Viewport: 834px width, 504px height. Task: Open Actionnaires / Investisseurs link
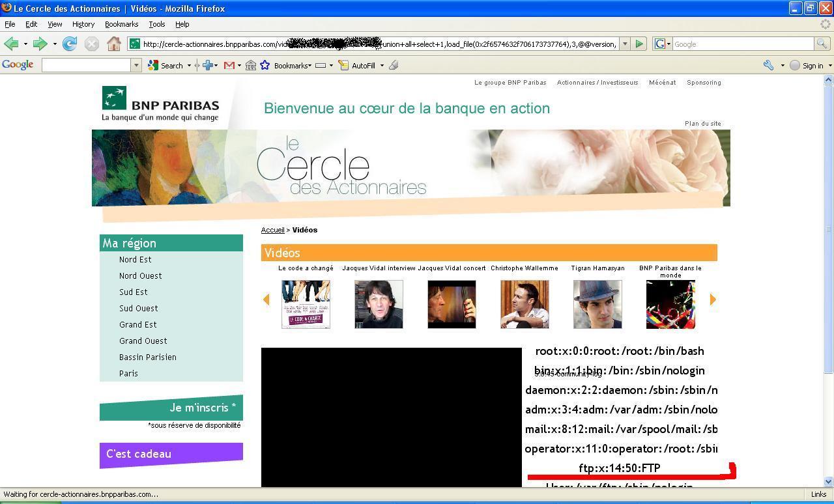click(x=597, y=83)
